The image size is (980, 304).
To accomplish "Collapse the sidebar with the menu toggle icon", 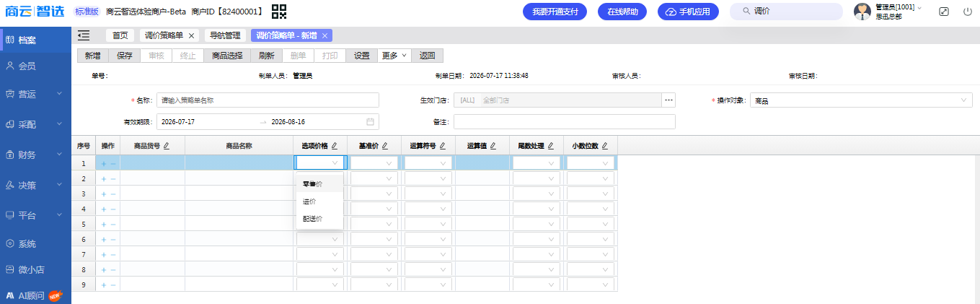I will 84,35.
